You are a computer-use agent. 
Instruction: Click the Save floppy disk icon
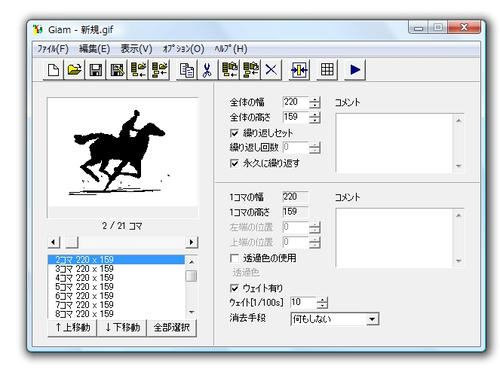[x=96, y=70]
